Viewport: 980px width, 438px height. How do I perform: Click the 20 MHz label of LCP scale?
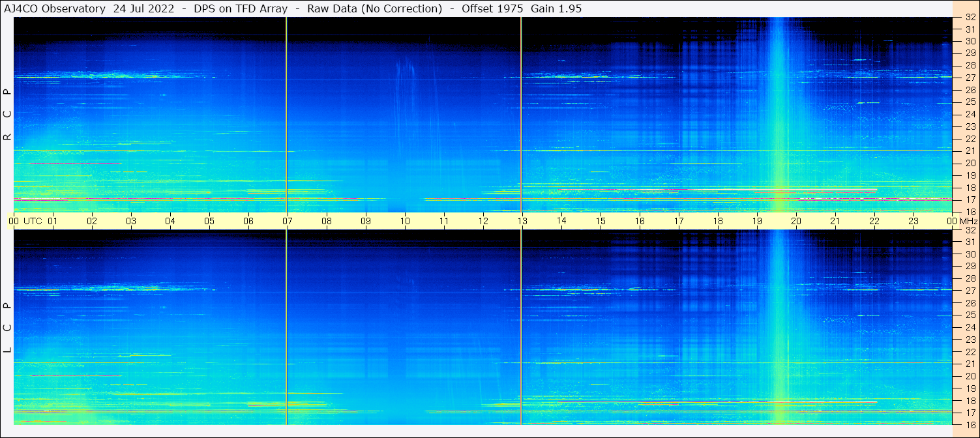[x=970, y=376]
